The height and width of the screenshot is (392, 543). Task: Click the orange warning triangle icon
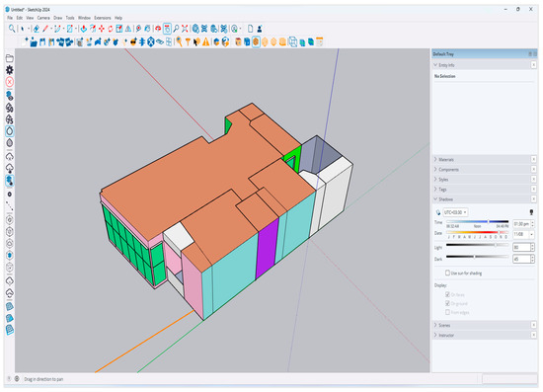[x=206, y=42]
